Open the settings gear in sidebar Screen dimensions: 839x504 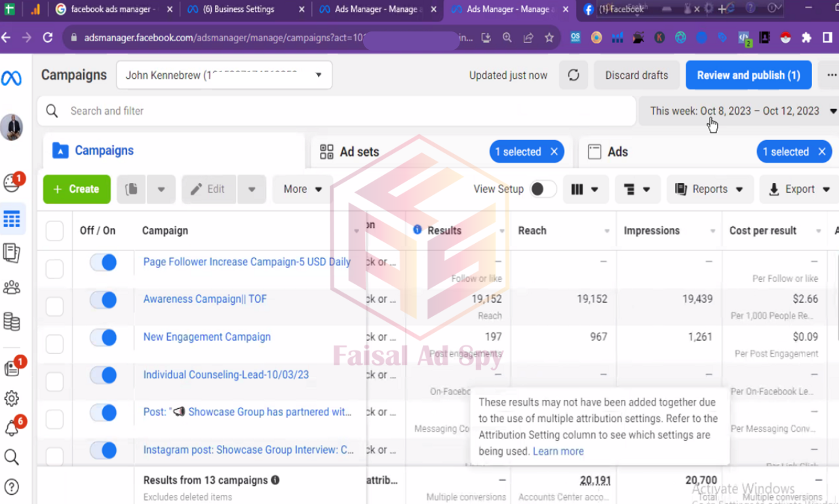pos(11,398)
